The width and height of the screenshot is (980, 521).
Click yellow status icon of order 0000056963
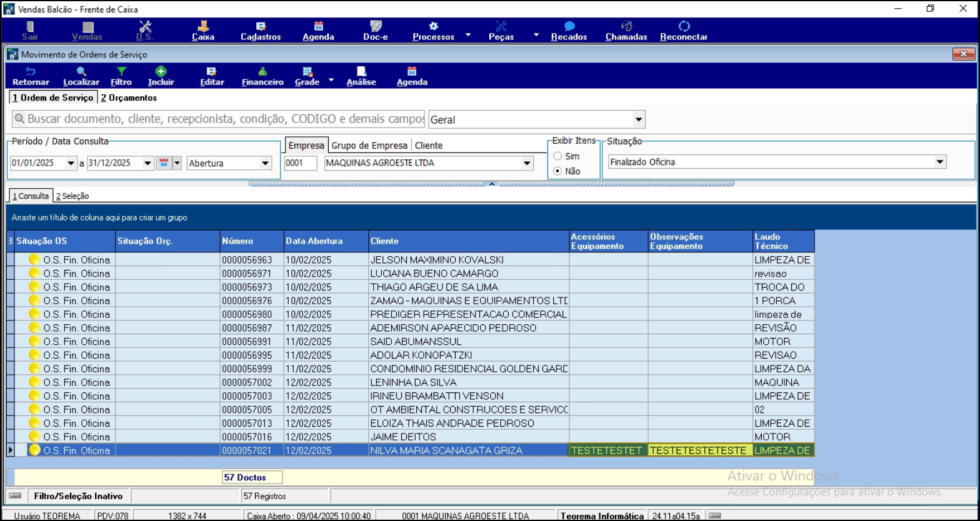click(35, 260)
